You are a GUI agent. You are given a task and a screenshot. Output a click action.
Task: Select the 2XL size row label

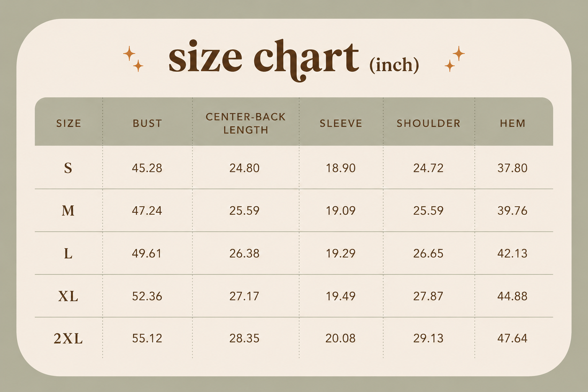point(68,339)
